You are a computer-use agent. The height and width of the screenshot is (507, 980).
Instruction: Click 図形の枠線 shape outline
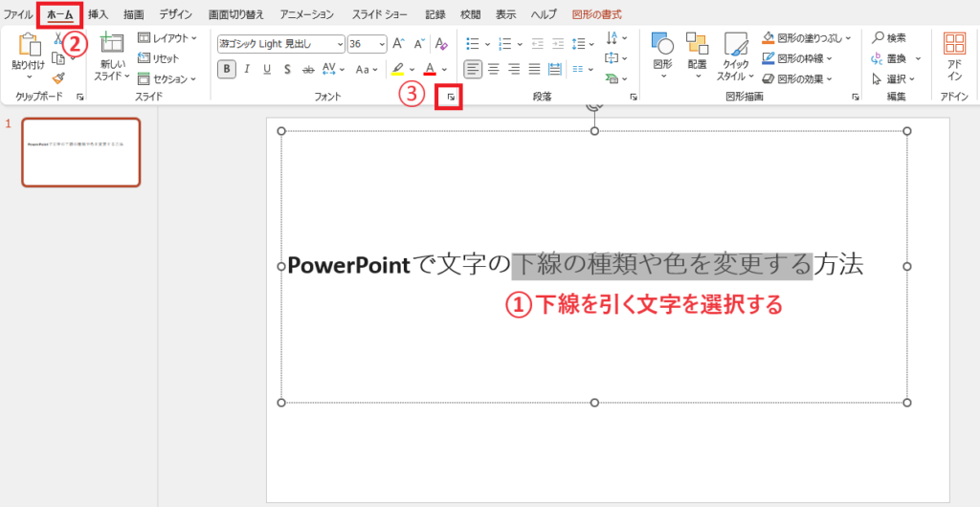(x=798, y=58)
